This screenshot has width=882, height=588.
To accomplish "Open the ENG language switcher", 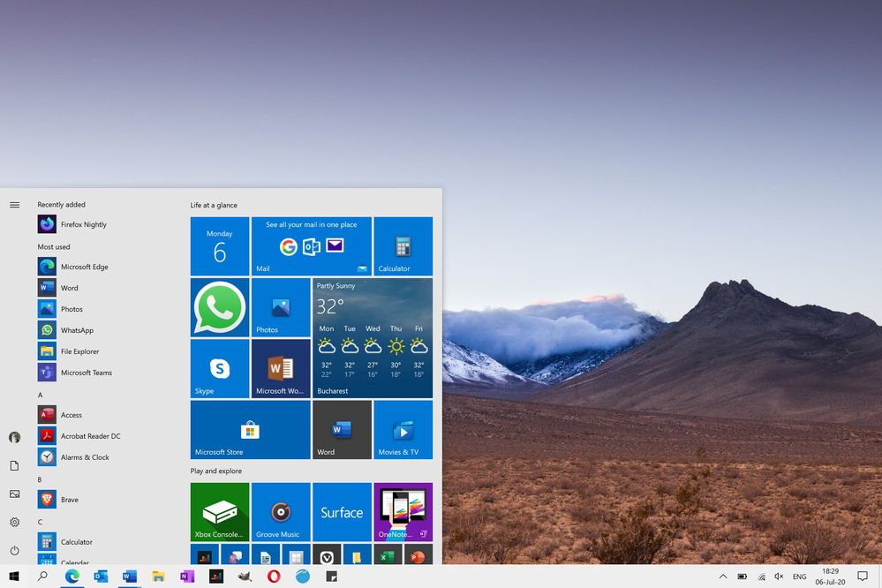I will pos(799,577).
